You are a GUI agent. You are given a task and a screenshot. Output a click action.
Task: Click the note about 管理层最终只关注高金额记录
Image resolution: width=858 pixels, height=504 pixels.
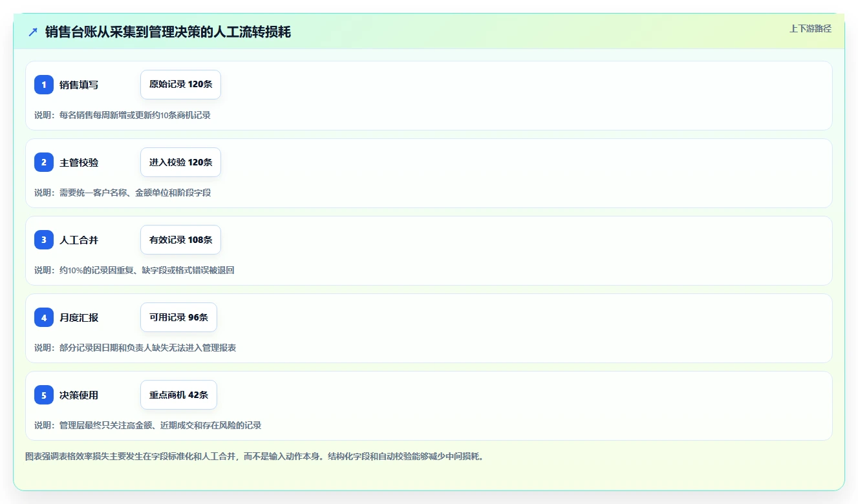(147, 425)
